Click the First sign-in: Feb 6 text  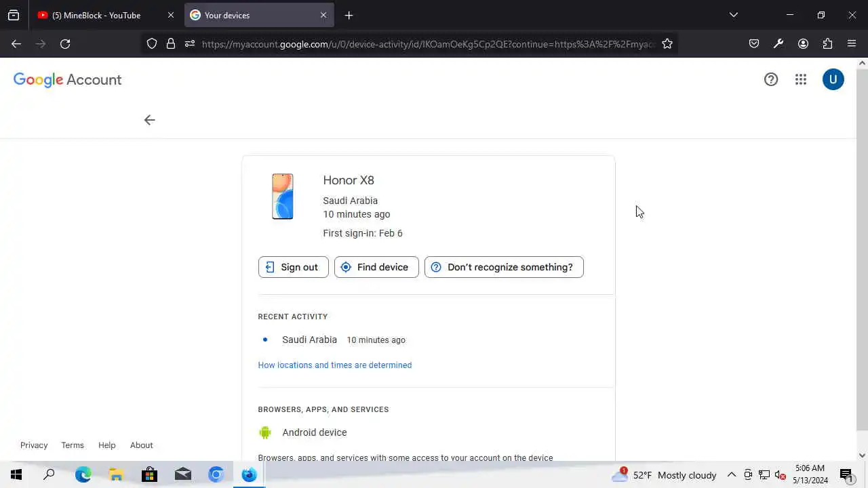(x=363, y=233)
